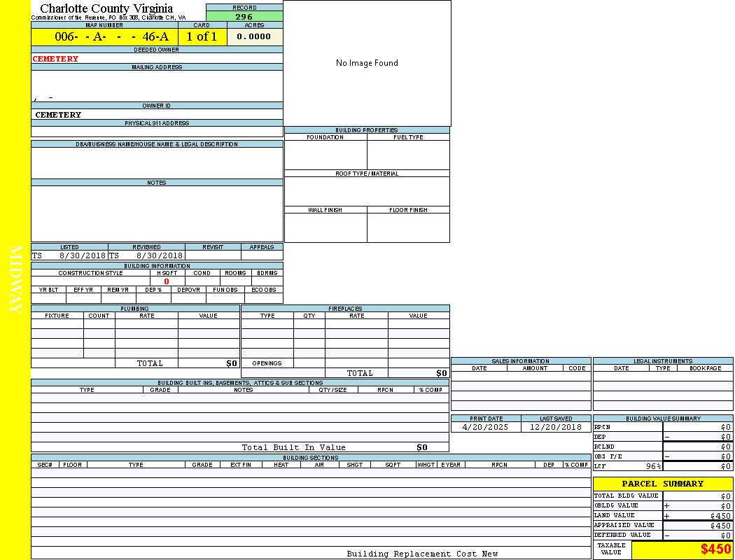
Task: Click the empty Physical 911 Address field
Action: pyautogui.click(x=157, y=132)
